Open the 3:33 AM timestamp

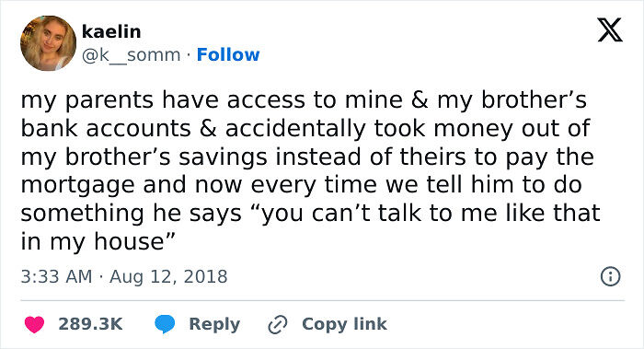[57, 276]
